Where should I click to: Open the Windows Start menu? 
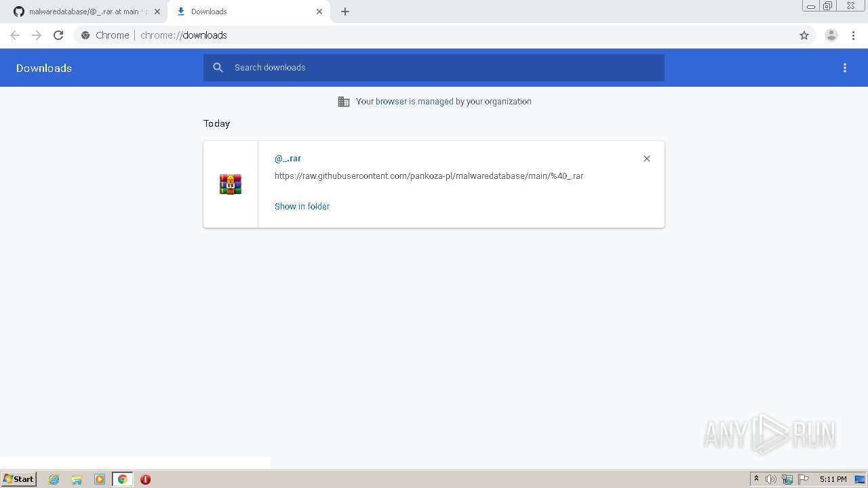coord(19,479)
